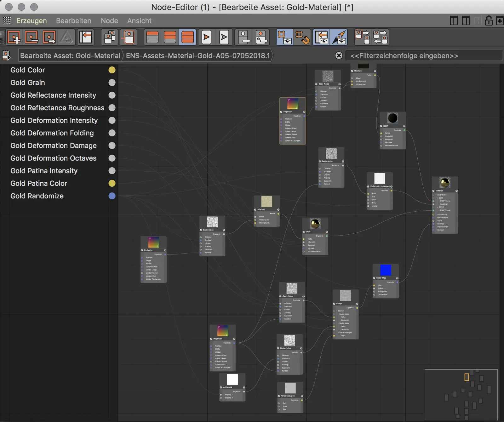Click the black sphere BSDF node preview
The height and width of the screenshot is (422, 504).
392,118
